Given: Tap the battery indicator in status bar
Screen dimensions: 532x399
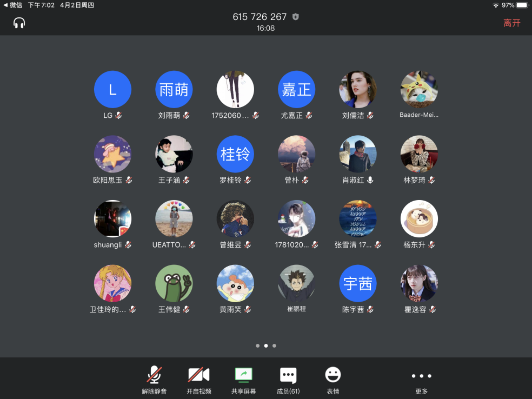Looking at the screenshot, I should click(522, 5).
